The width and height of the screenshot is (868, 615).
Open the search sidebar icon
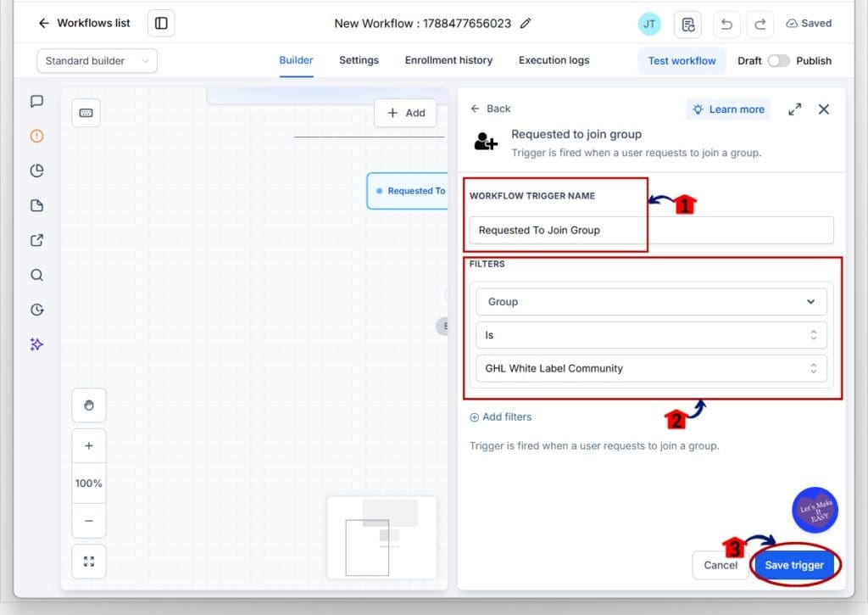[x=36, y=275]
